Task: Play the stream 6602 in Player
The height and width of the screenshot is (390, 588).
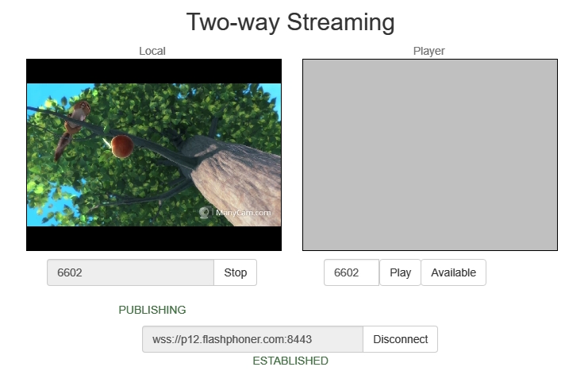Action: tap(400, 272)
